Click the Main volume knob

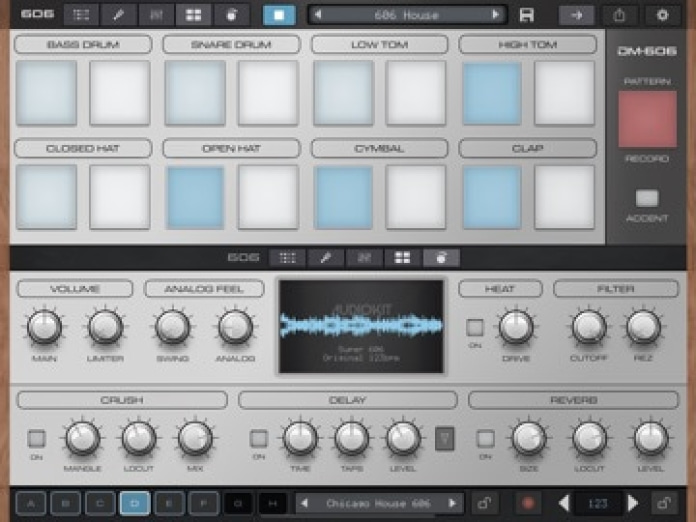(44, 327)
